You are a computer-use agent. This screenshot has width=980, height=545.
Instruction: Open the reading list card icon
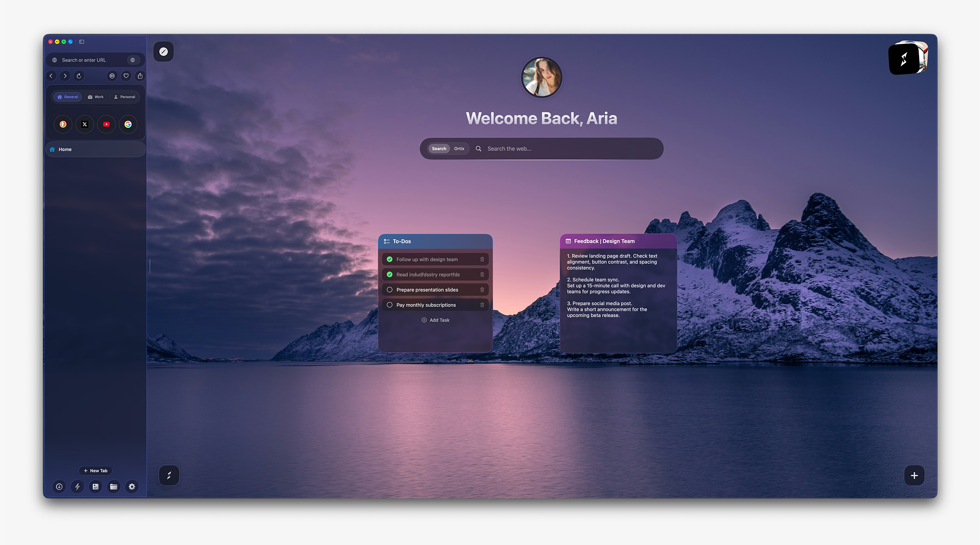click(95, 486)
